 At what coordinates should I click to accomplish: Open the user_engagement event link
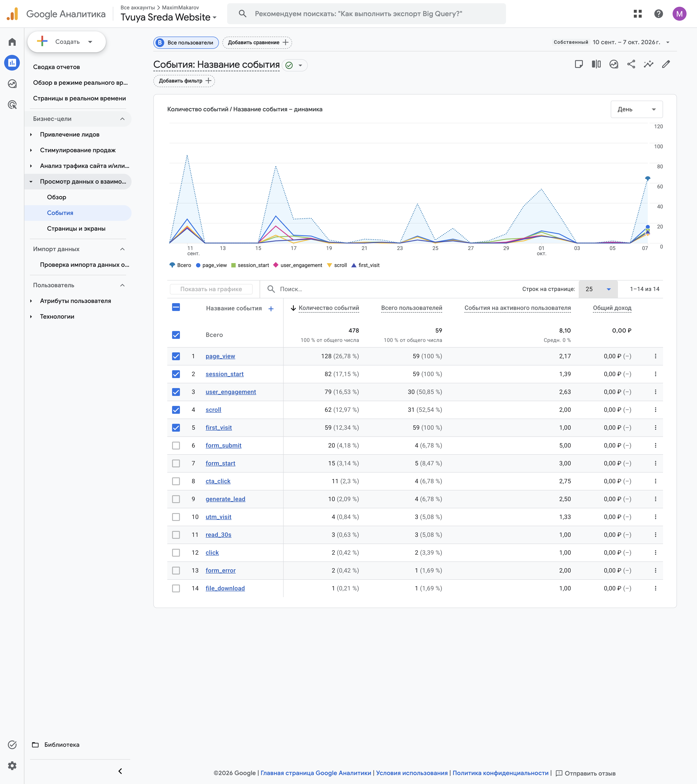[x=230, y=392]
